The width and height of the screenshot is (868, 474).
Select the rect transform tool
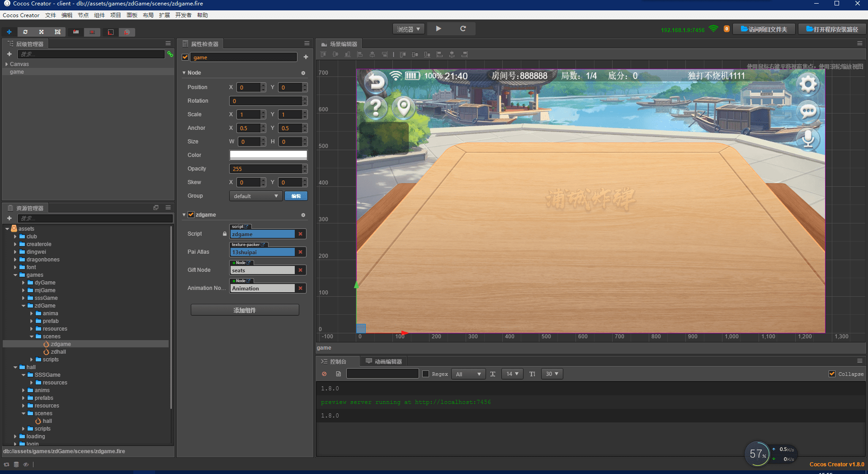(57, 32)
